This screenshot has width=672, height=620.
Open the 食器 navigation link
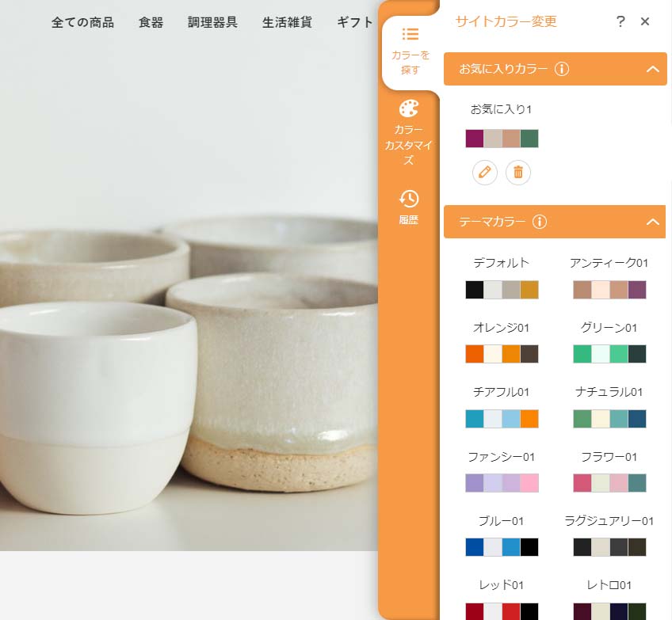pos(151,22)
